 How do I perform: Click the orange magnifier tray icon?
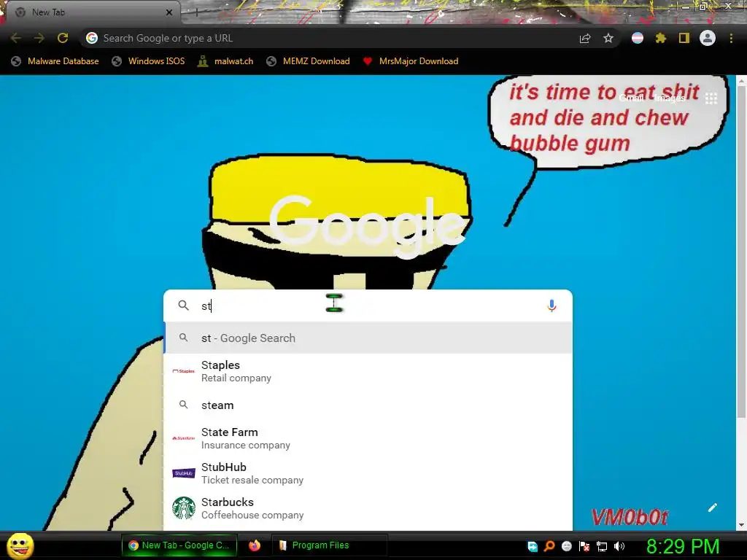(x=549, y=546)
